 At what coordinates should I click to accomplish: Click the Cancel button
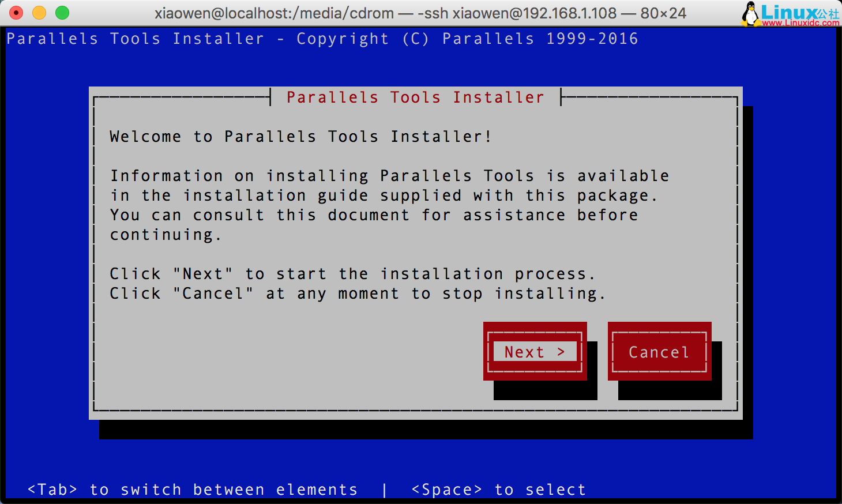tap(659, 351)
